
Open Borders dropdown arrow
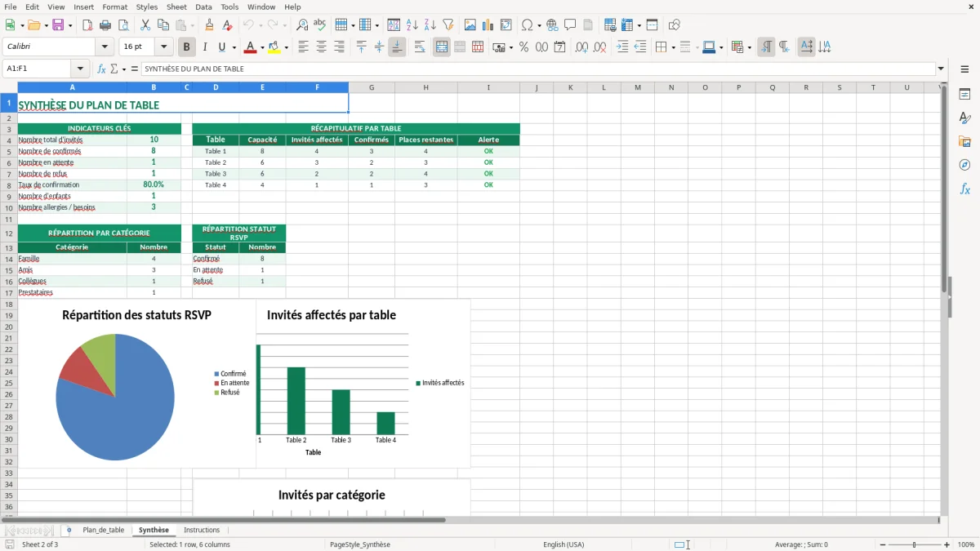pyautogui.click(x=672, y=47)
